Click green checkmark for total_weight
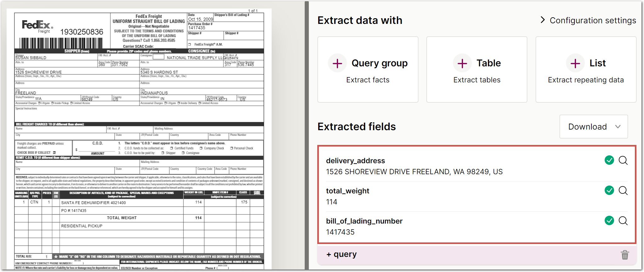The width and height of the screenshot is (644, 272). pos(609,190)
